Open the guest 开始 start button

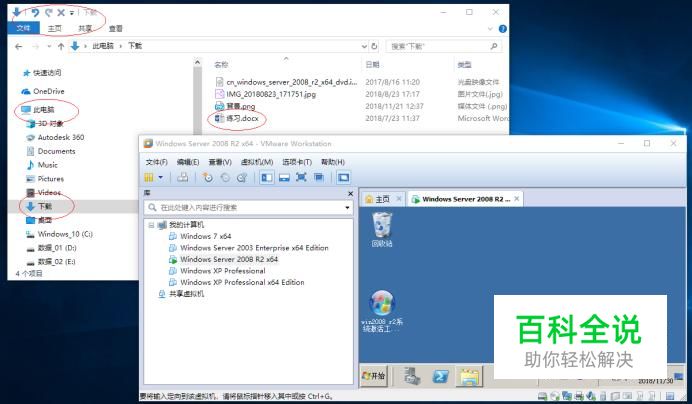tap(373, 376)
